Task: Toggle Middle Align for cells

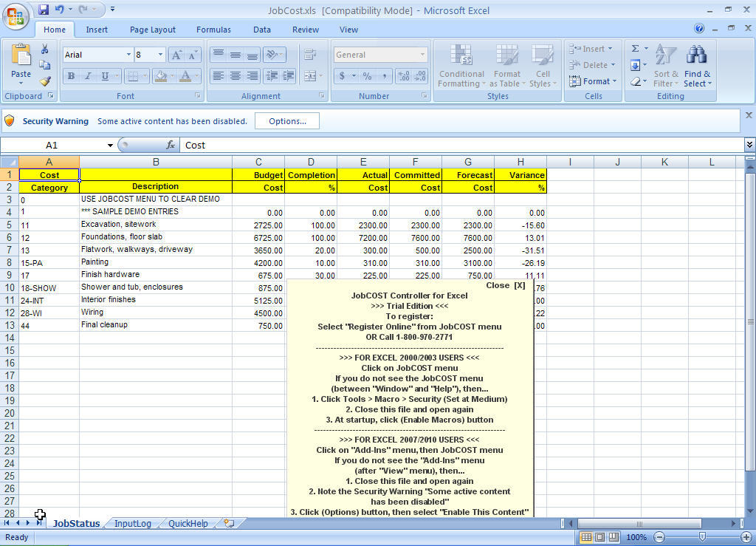Action: pos(236,55)
